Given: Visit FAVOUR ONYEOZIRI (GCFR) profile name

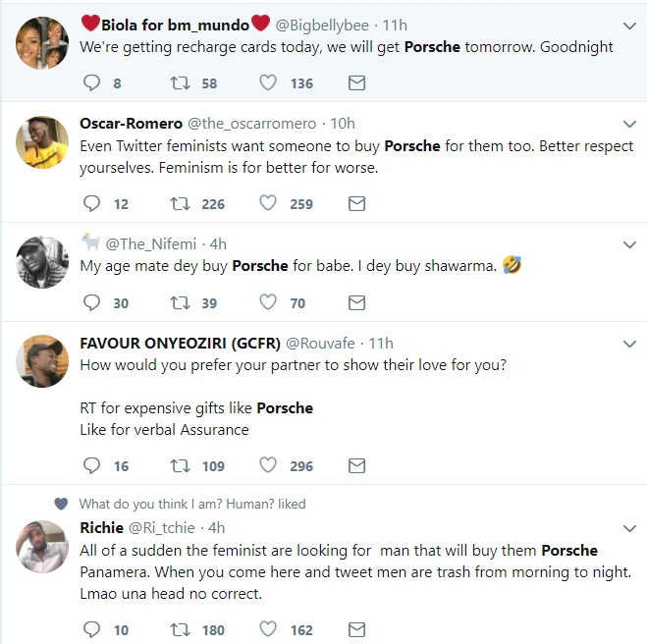Looking at the screenshot, I should (x=180, y=343).
